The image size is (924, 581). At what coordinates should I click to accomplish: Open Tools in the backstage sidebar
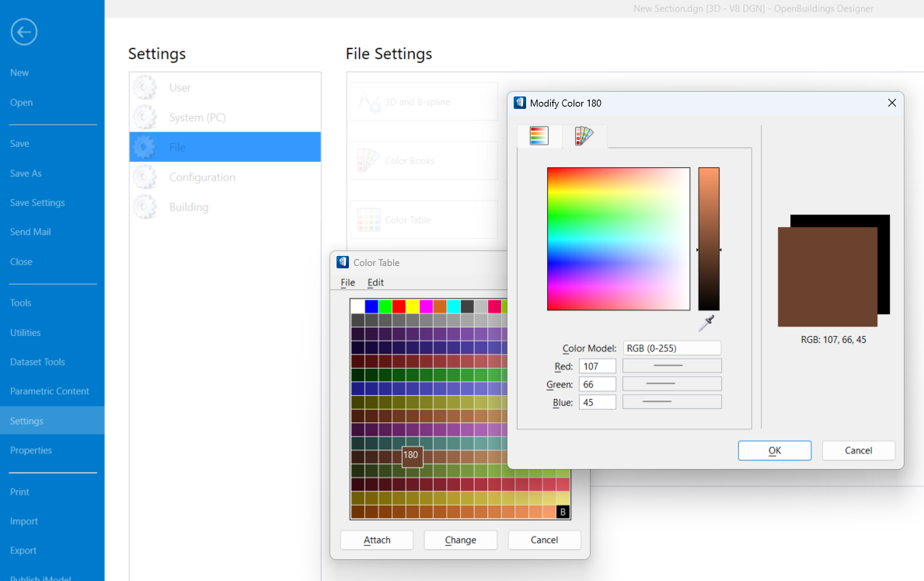21,303
